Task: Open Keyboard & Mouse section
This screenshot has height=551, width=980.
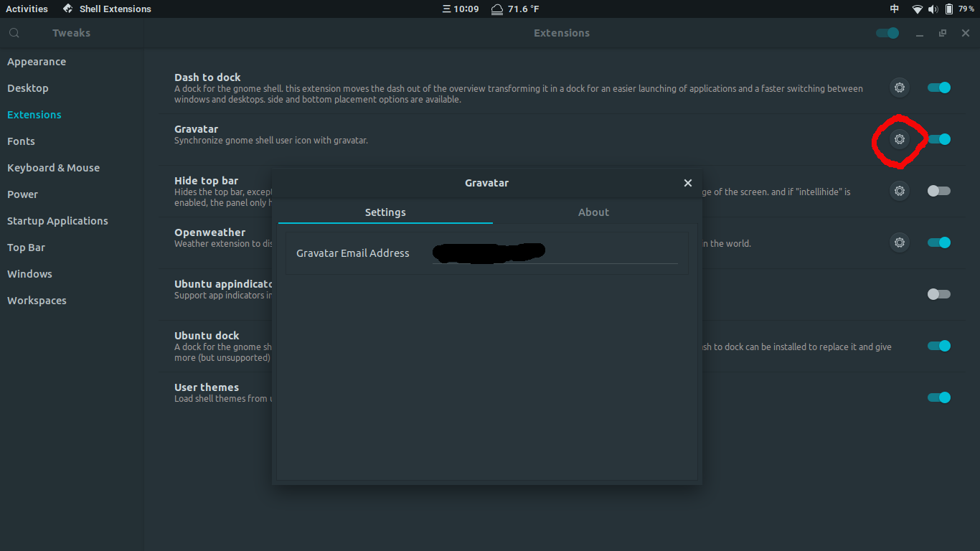Action: [72, 168]
